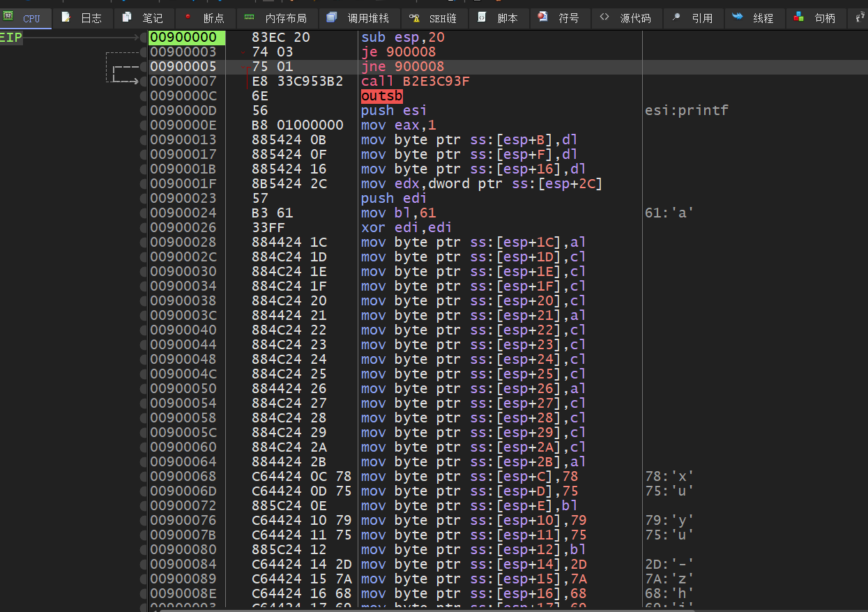The width and height of the screenshot is (868, 612).
Task: Toggle breakpoint dot at address 00900026
Action: tap(143, 227)
